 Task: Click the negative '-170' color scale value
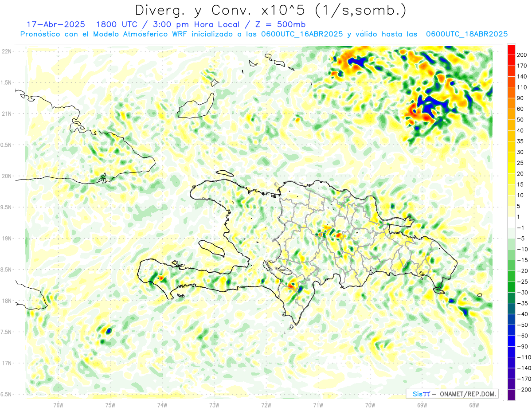pyautogui.click(x=524, y=379)
